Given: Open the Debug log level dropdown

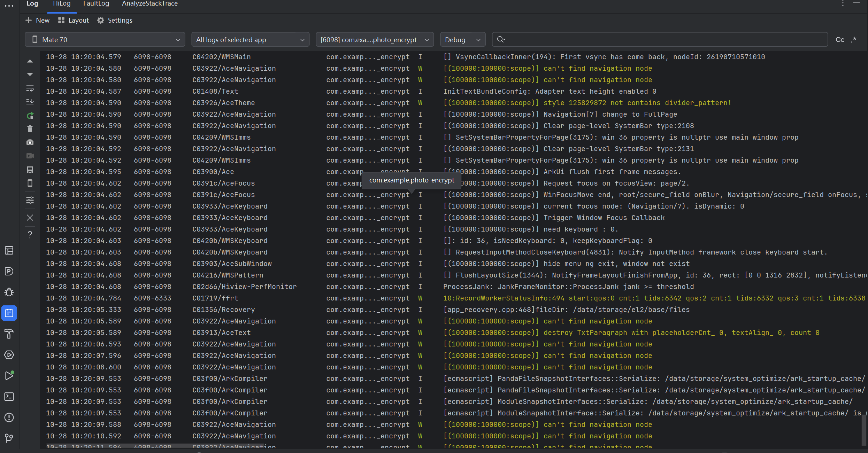Looking at the screenshot, I should click(x=462, y=40).
